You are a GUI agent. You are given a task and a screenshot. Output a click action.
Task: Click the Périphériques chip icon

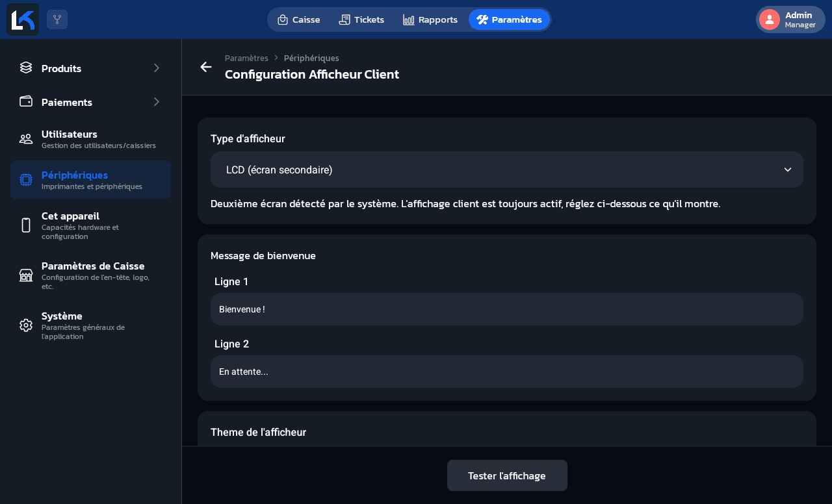pyautogui.click(x=26, y=179)
